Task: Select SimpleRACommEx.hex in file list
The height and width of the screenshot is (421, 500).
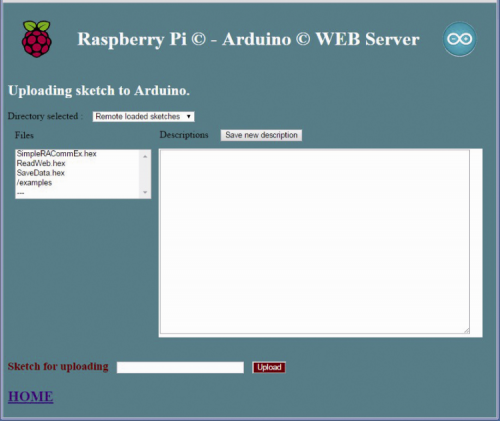Action: click(x=56, y=154)
